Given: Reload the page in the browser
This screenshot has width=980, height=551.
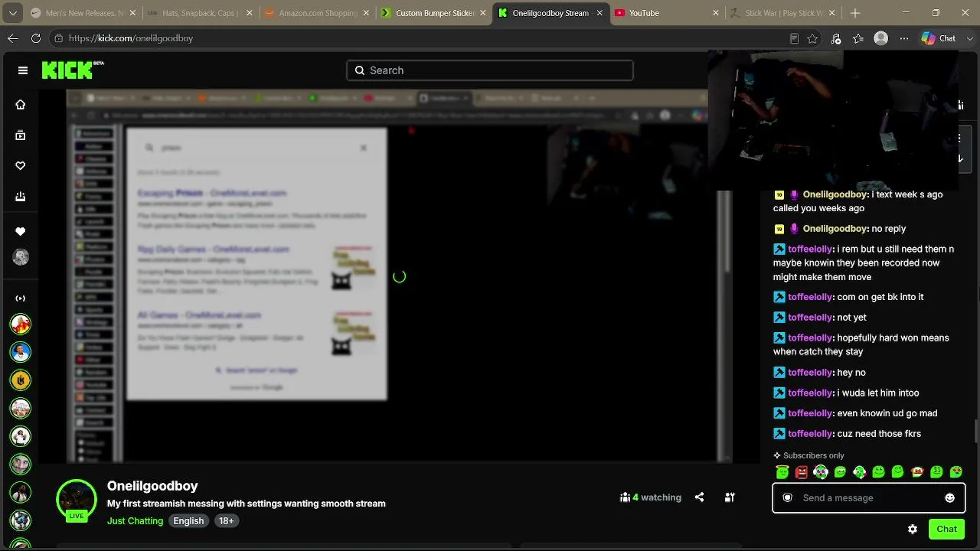Looking at the screenshot, I should 36,38.
